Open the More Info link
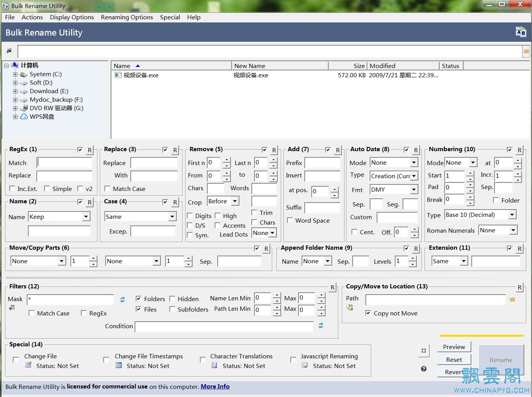The width and height of the screenshot is (532, 397). coord(215,386)
